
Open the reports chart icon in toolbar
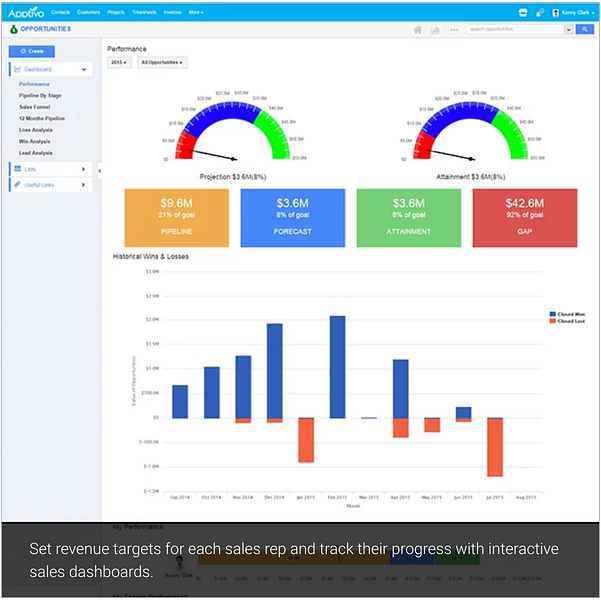click(x=435, y=30)
